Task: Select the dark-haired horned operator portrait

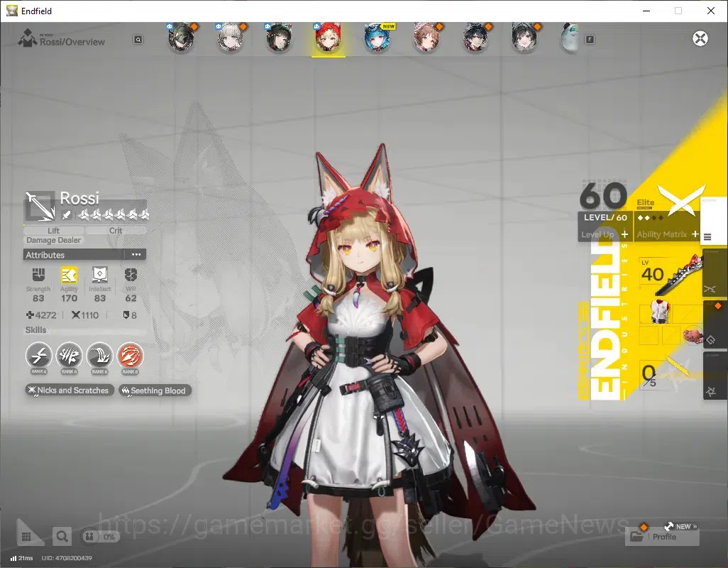Action: click(x=475, y=38)
